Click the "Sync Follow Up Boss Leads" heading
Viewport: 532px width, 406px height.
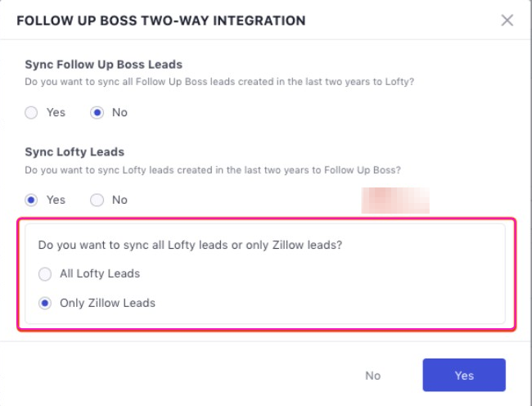click(103, 65)
